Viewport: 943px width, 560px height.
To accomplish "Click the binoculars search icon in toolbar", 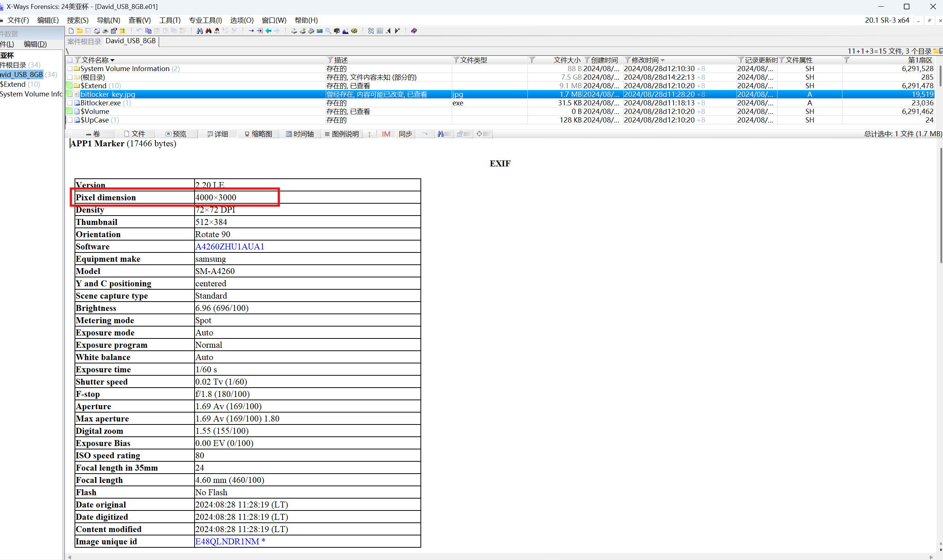I will [x=200, y=31].
